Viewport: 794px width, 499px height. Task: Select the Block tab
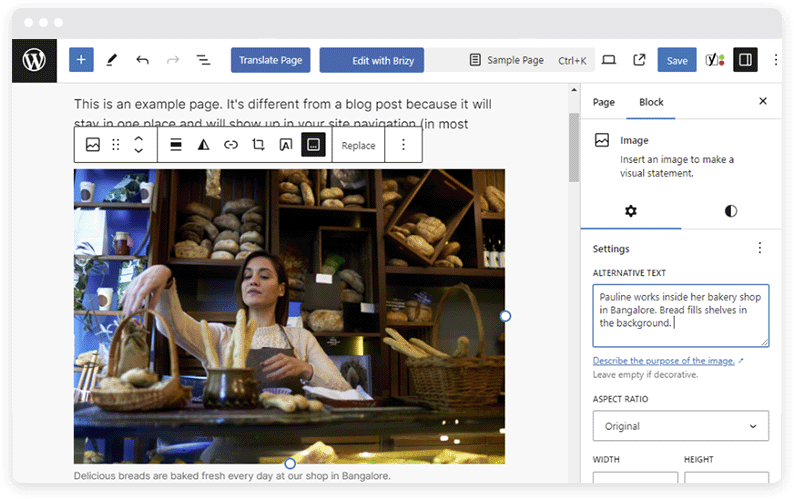click(651, 102)
